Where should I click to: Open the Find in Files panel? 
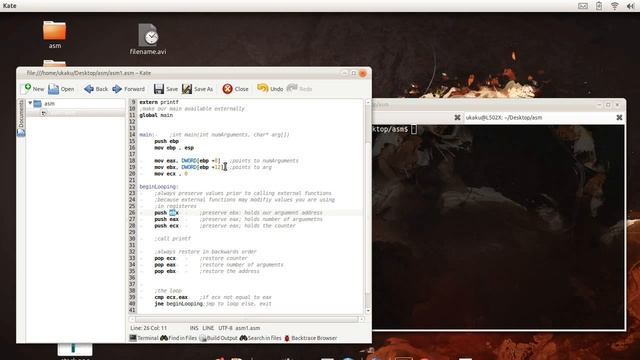point(178,338)
